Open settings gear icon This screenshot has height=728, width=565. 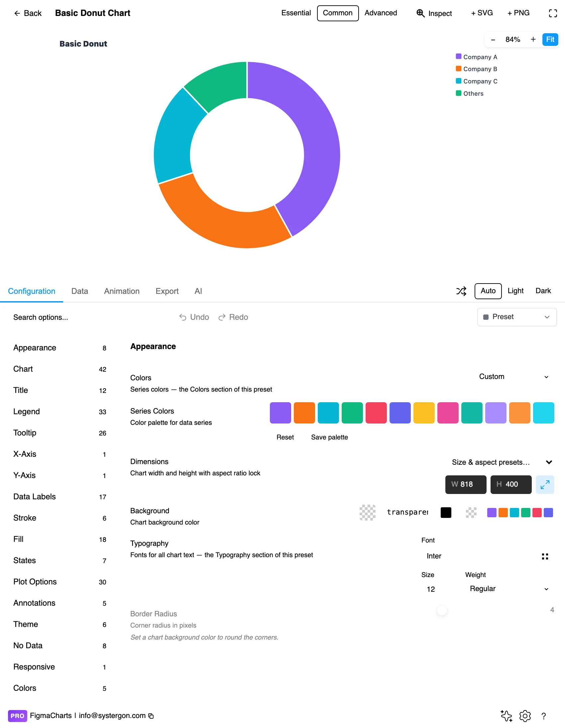[x=525, y=716]
